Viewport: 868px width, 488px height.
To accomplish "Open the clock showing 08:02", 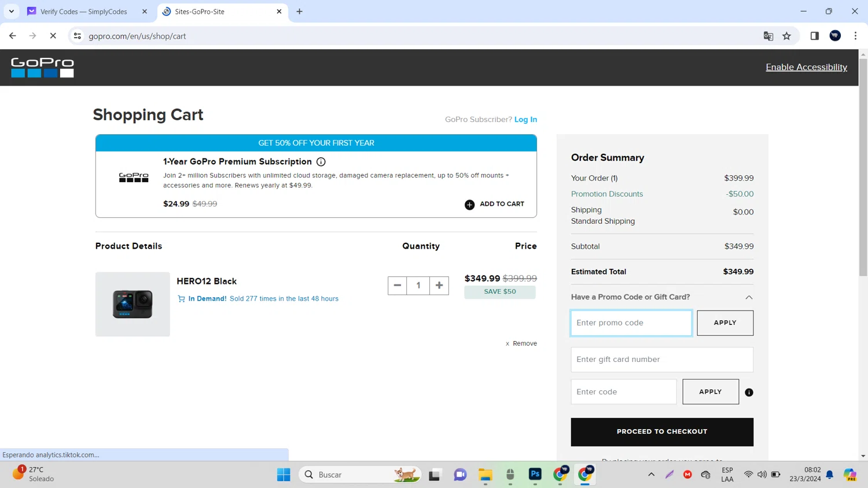I will point(805,475).
